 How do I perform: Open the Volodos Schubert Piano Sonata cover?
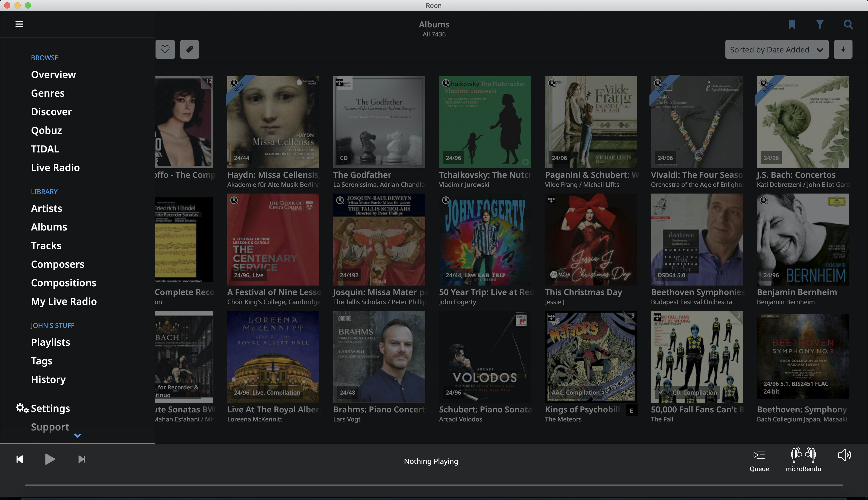[485, 357]
